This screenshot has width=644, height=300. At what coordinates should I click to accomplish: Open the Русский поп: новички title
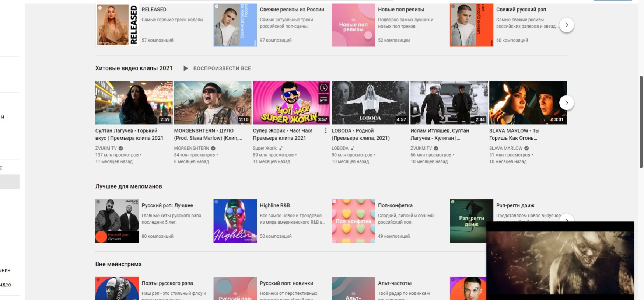(286, 283)
